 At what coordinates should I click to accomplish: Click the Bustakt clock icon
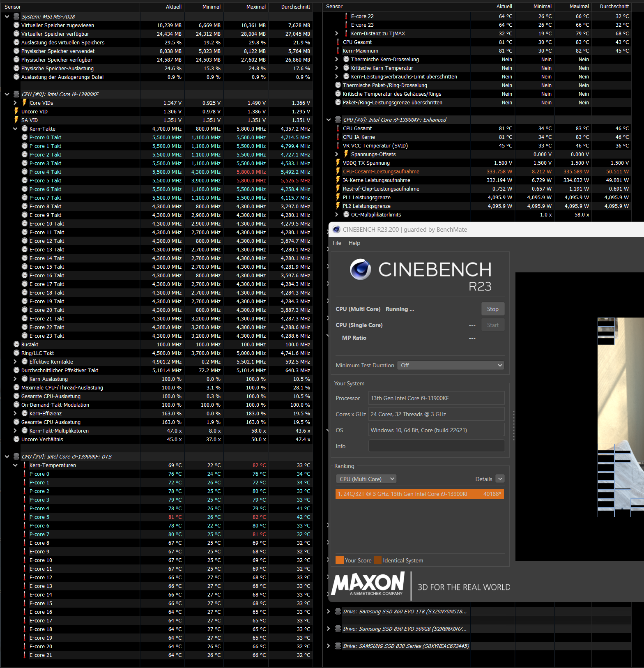coord(16,344)
